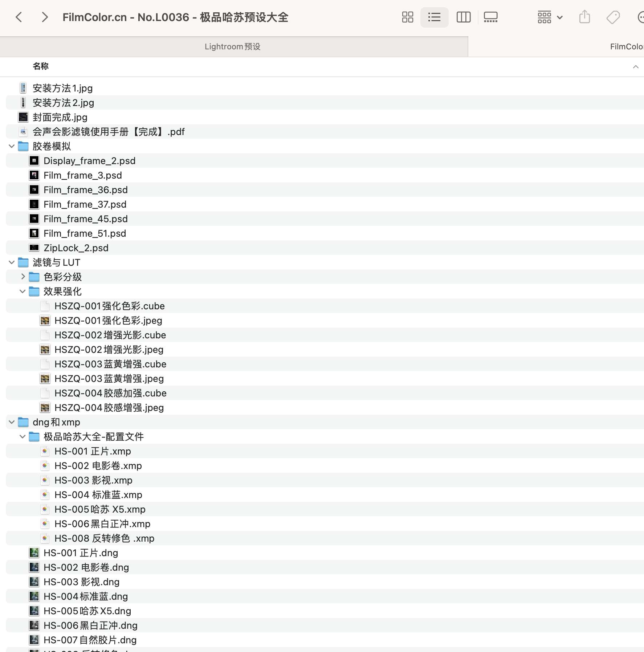Go forward with the right arrow
The image size is (644, 652).
(x=44, y=17)
